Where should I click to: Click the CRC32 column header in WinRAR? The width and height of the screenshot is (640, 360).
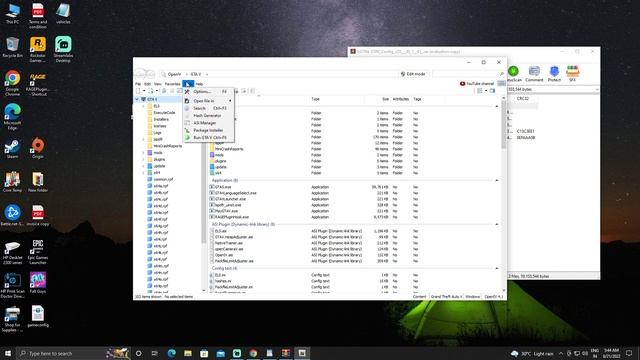coord(522,99)
